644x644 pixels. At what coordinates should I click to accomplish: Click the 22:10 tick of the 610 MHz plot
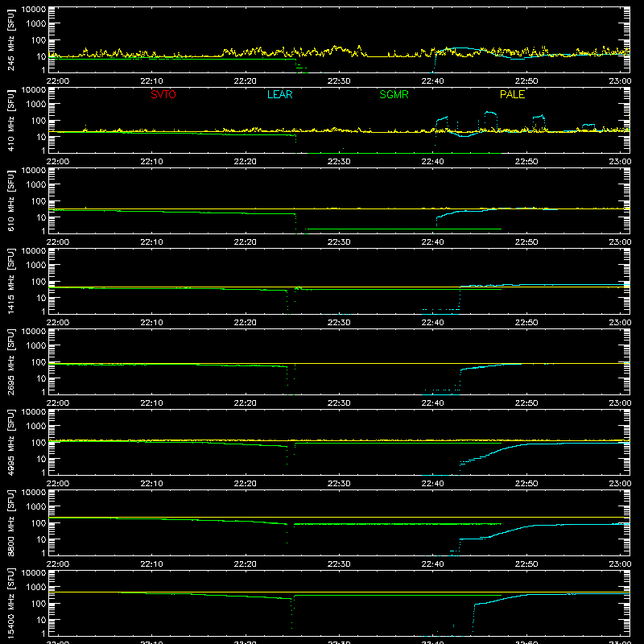(151, 242)
